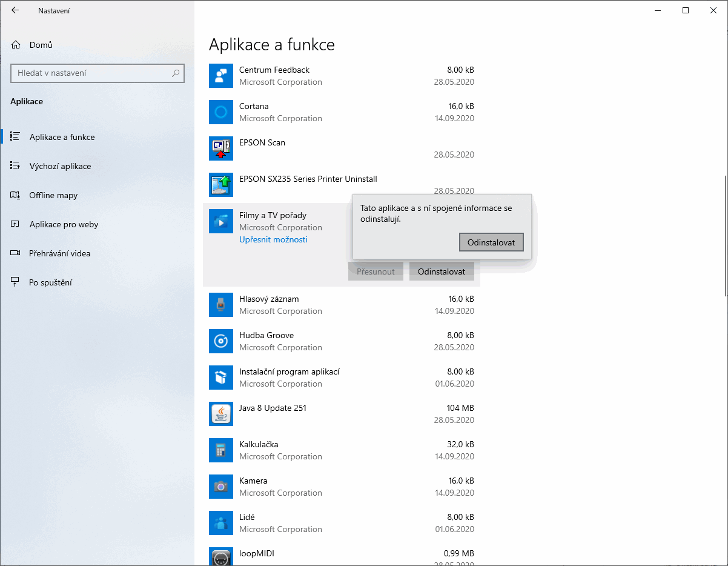Click the Kalkulačka app icon
Viewport: 728px width, 566px height.
coord(221,450)
